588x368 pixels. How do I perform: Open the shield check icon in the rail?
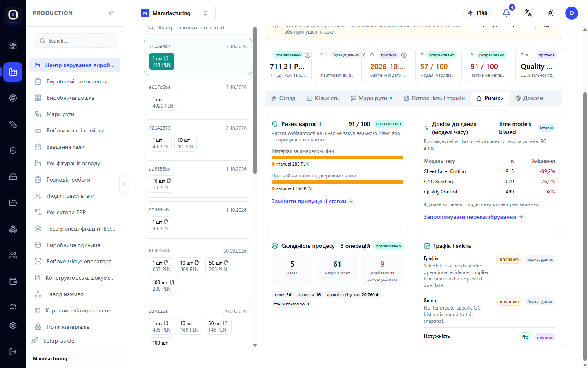[13, 150]
